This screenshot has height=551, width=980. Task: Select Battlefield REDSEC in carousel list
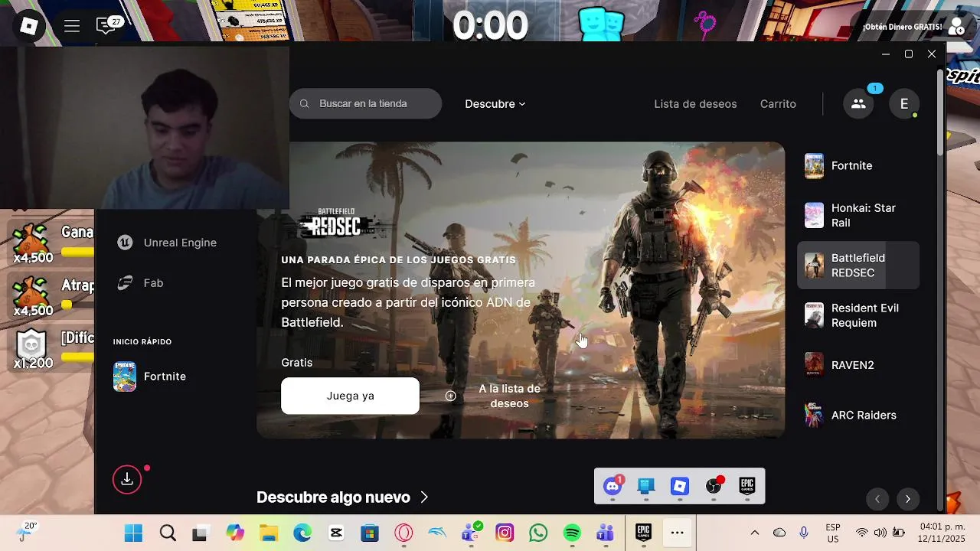[858, 266]
